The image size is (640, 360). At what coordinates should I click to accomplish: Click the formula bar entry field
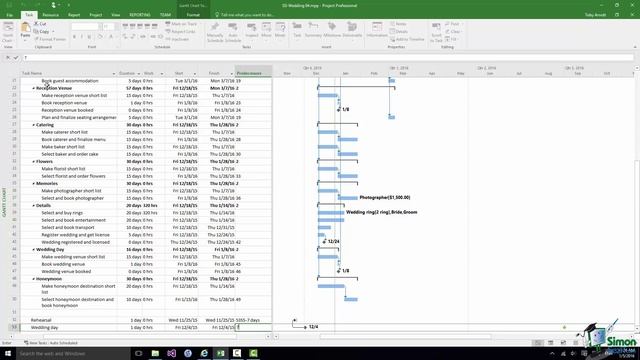328,58
